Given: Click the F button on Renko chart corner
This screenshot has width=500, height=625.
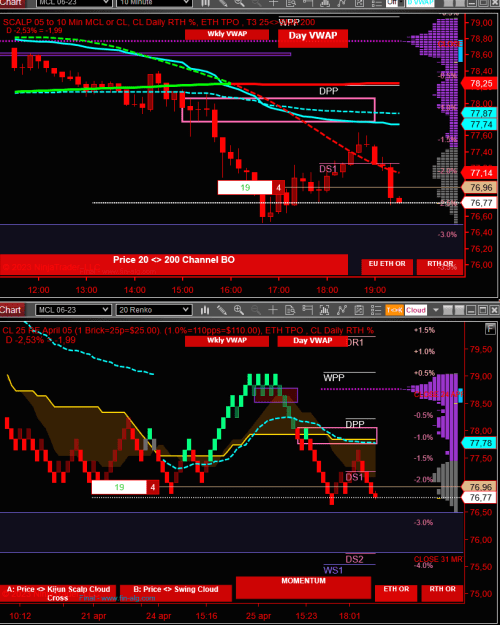Looking at the screenshot, I should click(490, 329).
